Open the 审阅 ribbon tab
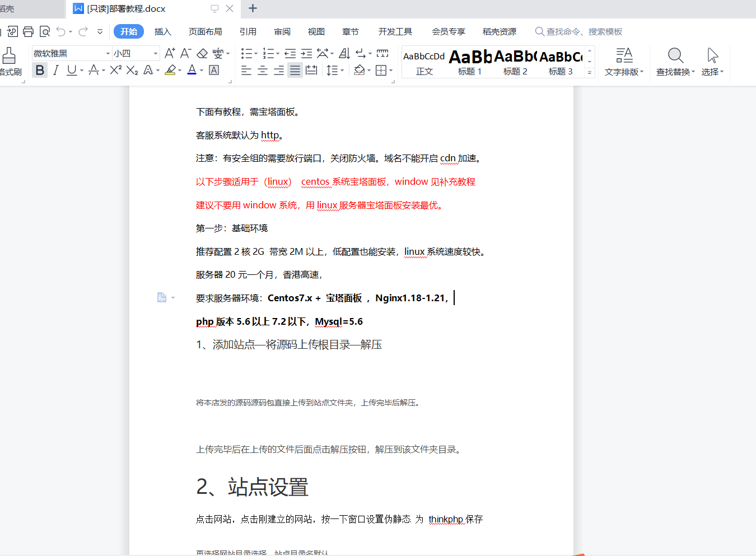Viewport: 756px width, 556px height. 282,31
